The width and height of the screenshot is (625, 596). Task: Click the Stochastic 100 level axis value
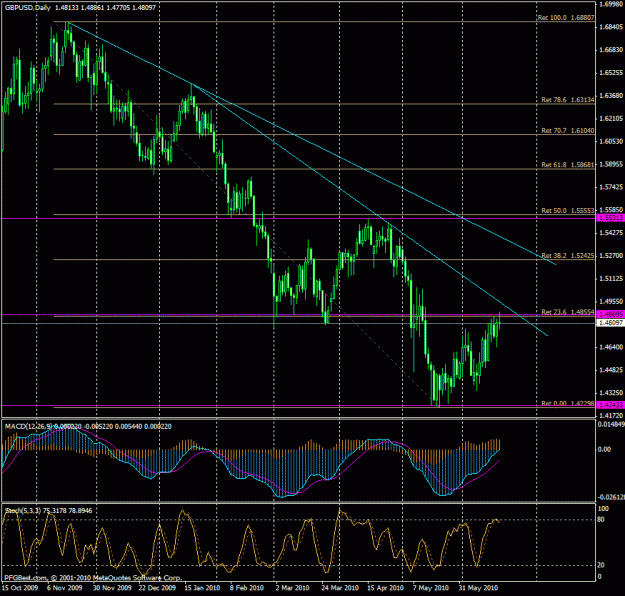tap(603, 509)
